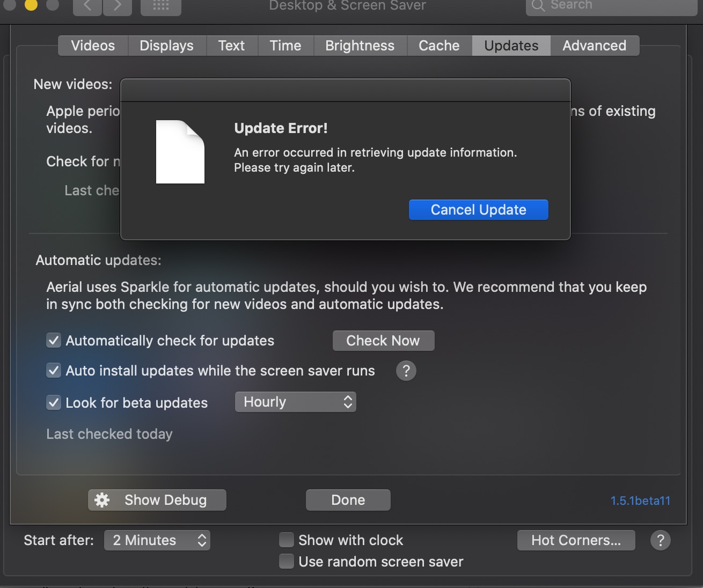Disable Auto install updates while screen saver runs
703x588 pixels.
point(54,371)
